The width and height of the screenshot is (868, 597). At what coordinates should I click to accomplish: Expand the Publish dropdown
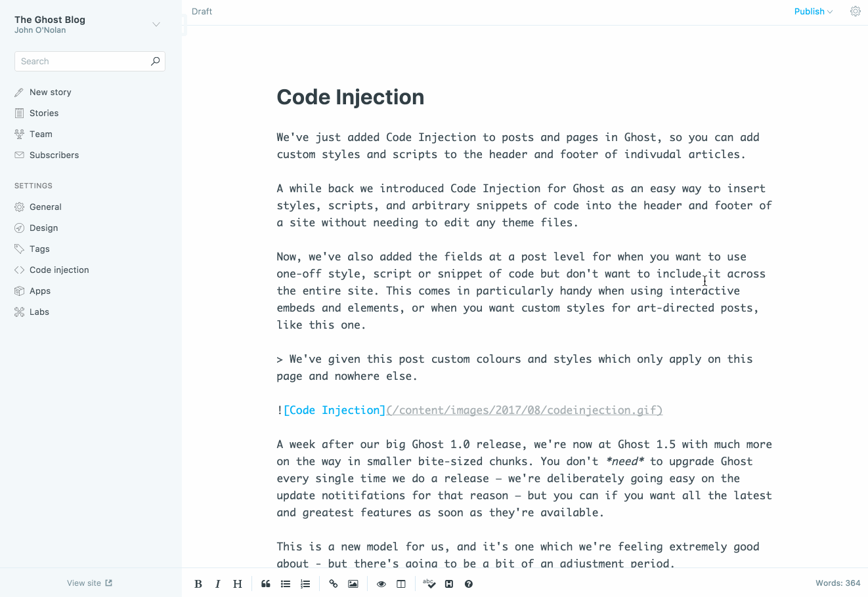pos(813,11)
